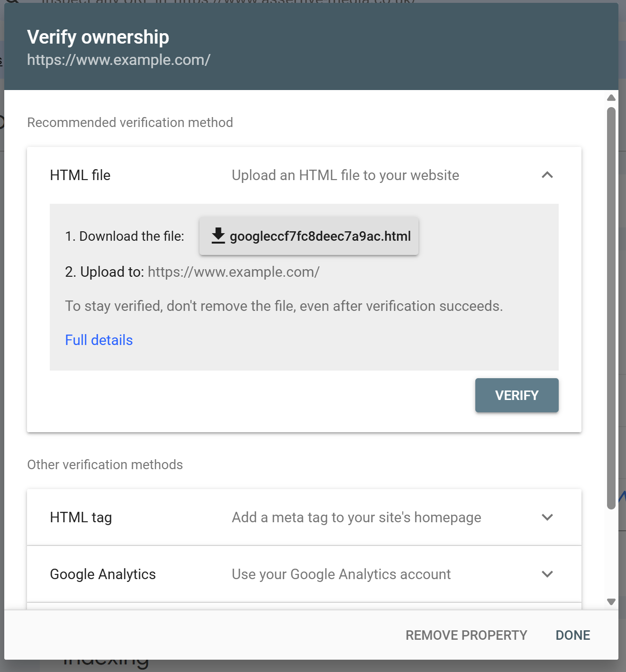Click the scrollbar down arrow
The width and height of the screenshot is (626, 672).
coord(611,602)
